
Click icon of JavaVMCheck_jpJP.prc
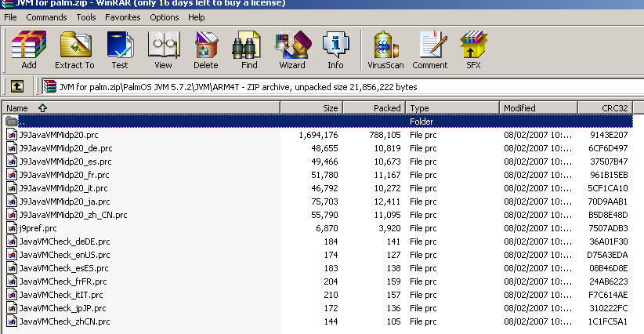click(x=12, y=308)
